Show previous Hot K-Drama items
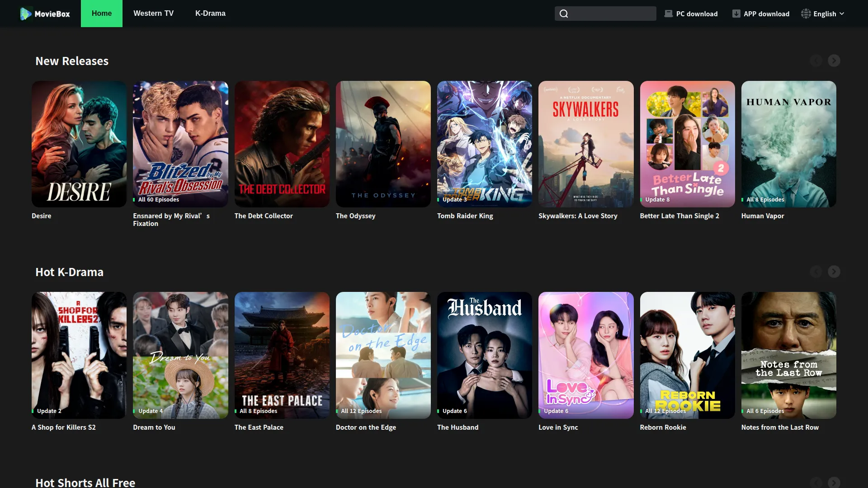 (x=816, y=272)
